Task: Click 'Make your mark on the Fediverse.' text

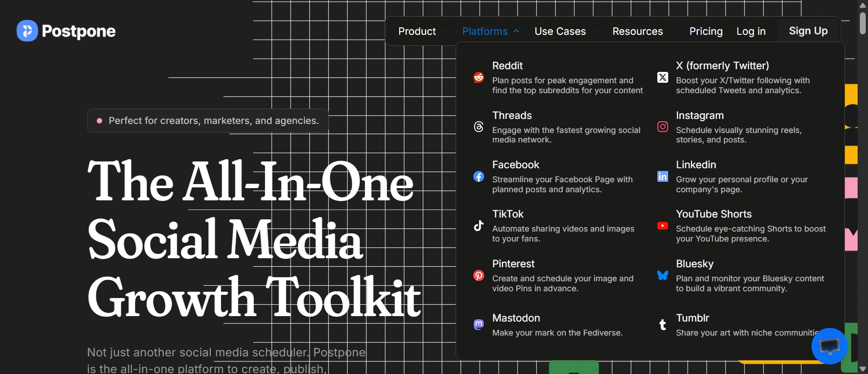Action: coord(557,333)
